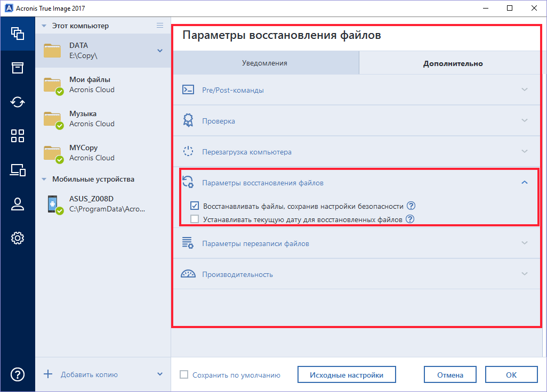Open the Backup section in left sidebar
The width and height of the screenshot is (547, 392).
point(18,34)
